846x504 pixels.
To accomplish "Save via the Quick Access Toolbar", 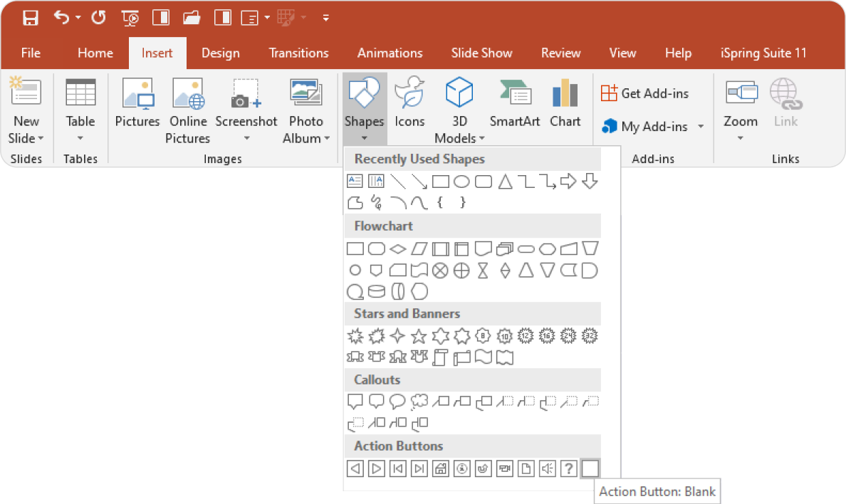I will [29, 18].
